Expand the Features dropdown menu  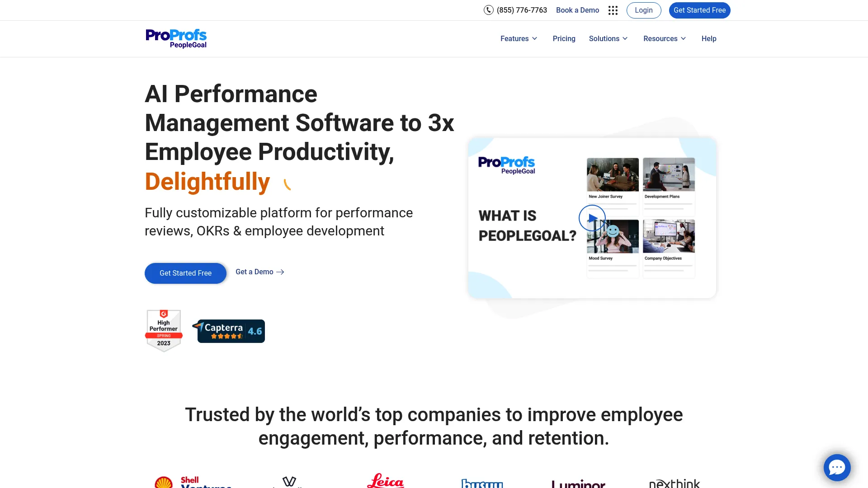click(x=519, y=39)
